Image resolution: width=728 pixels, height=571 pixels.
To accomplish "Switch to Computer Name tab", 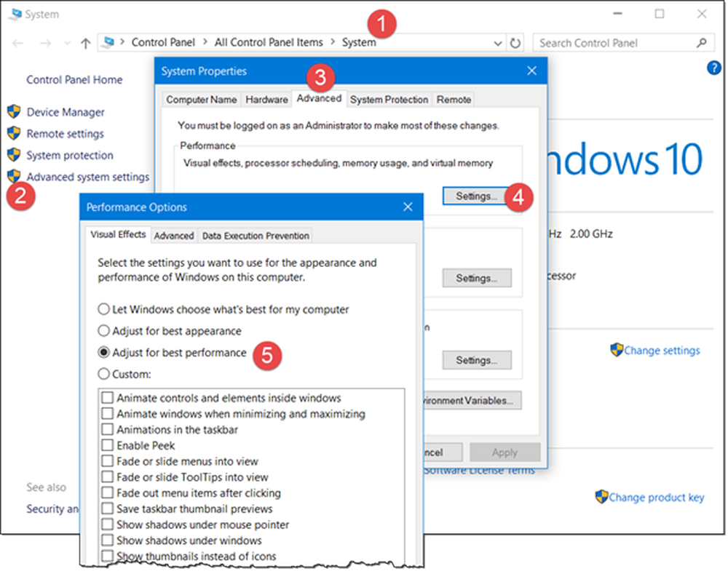I will pos(202,100).
